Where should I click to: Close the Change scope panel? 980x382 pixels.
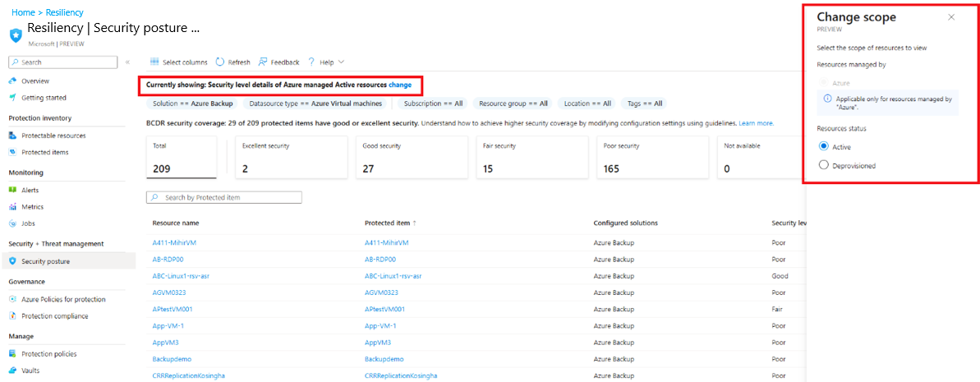click(x=951, y=17)
